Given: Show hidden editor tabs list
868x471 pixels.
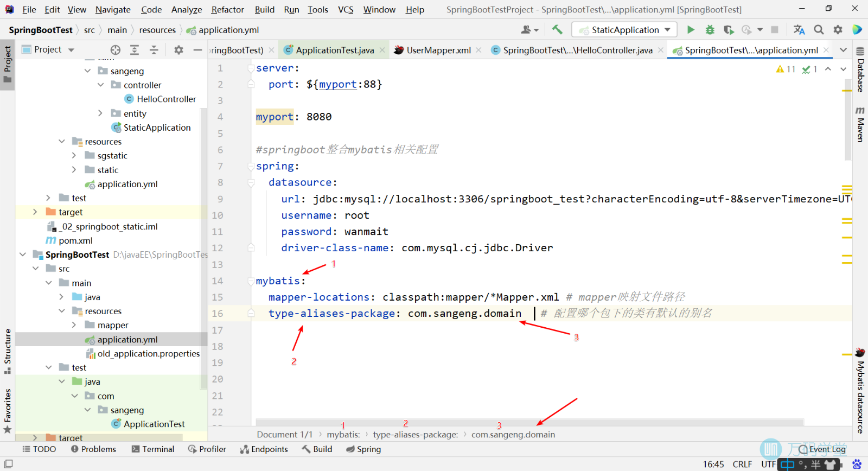Looking at the screenshot, I should (x=843, y=50).
